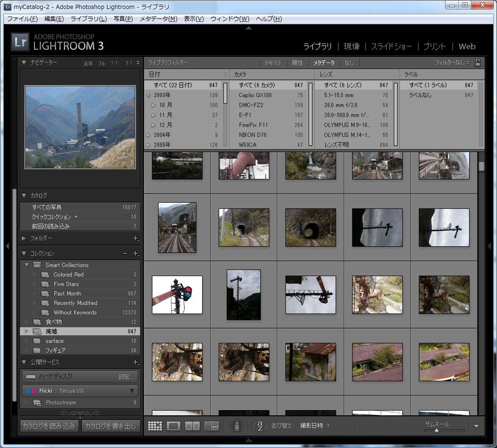This screenshot has width=497, height=448.
Task: Toggle the 属性 attribute filter
Action: tap(297, 63)
